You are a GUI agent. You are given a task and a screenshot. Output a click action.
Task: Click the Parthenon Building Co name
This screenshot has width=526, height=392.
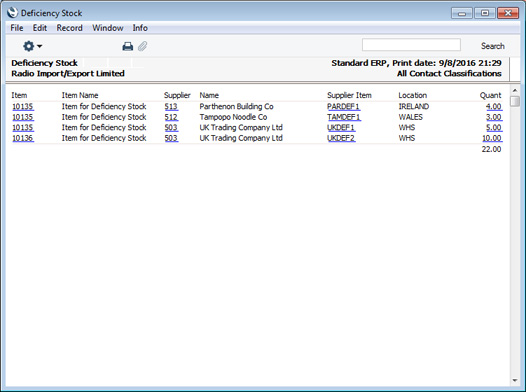click(236, 107)
